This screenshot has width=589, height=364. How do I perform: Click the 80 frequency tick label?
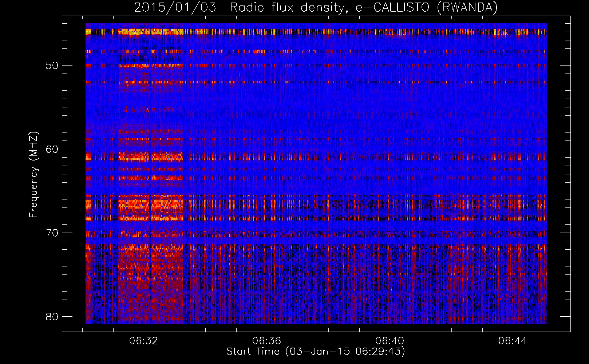pyautogui.click(x=52, y=317)
